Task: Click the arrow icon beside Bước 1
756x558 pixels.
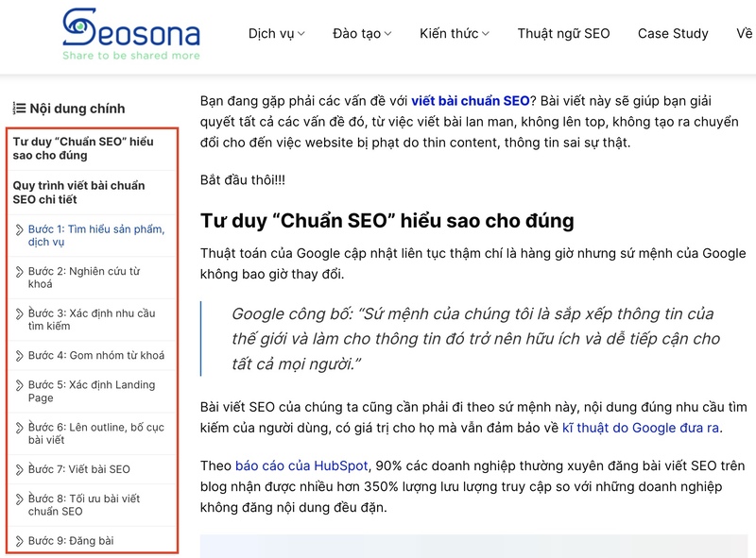Action: click(x=19, y=229)
